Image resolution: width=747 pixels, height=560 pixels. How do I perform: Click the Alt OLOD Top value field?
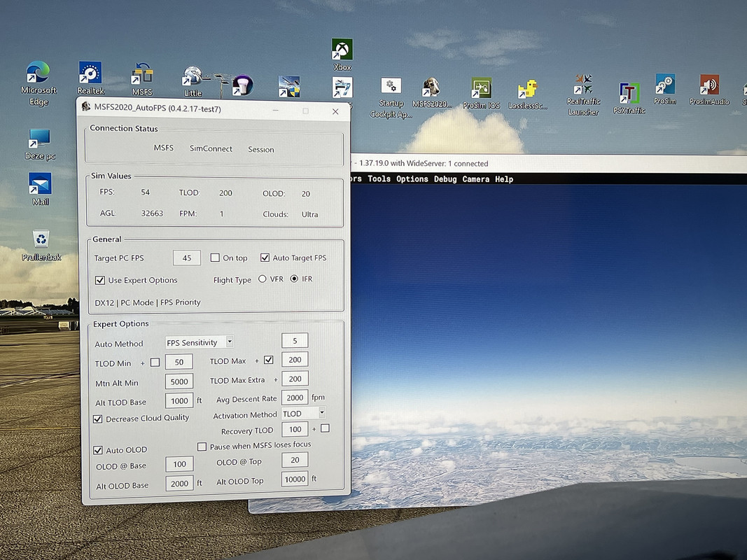[295, 479]
